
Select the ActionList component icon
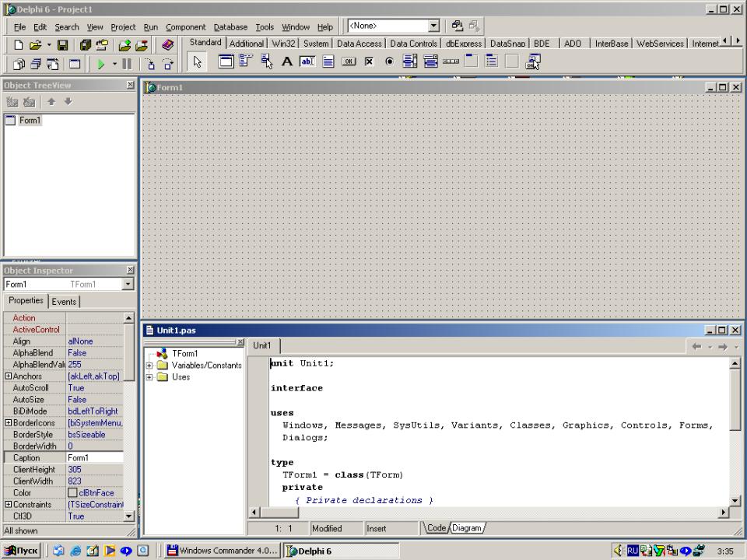click(532, 61)
